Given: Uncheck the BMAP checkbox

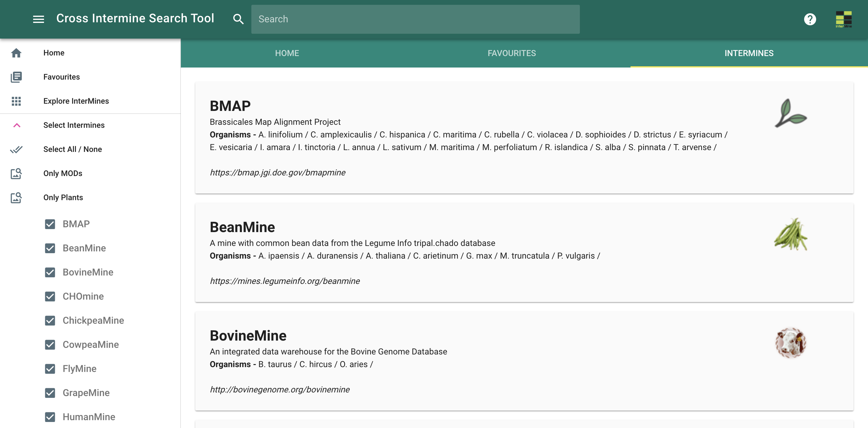Looking at the screenshot, I should pos(50,224).
